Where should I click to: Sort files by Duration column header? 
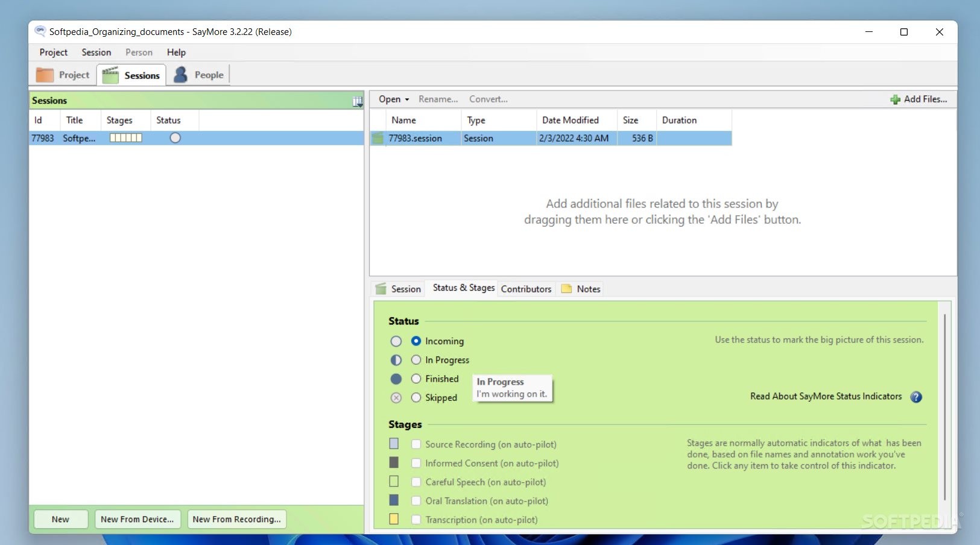694,121
